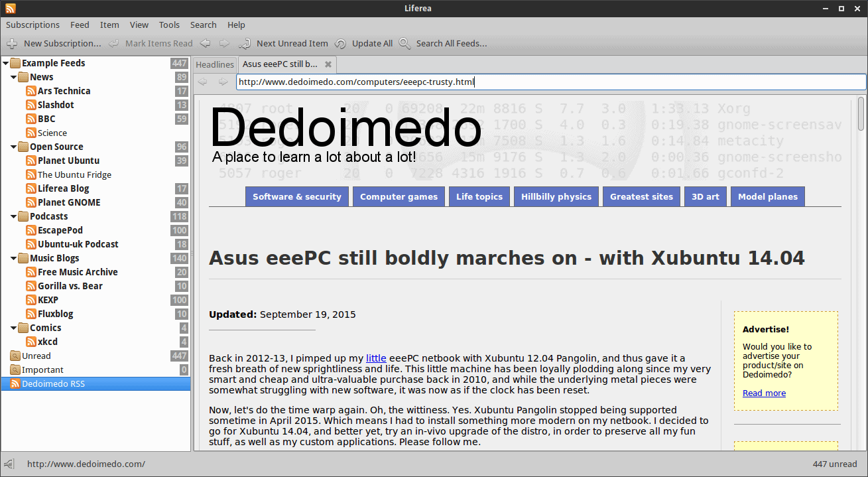
Task: Click the status bar offline toggle icon
Action: pyautogui.click(x=9, y=464)
